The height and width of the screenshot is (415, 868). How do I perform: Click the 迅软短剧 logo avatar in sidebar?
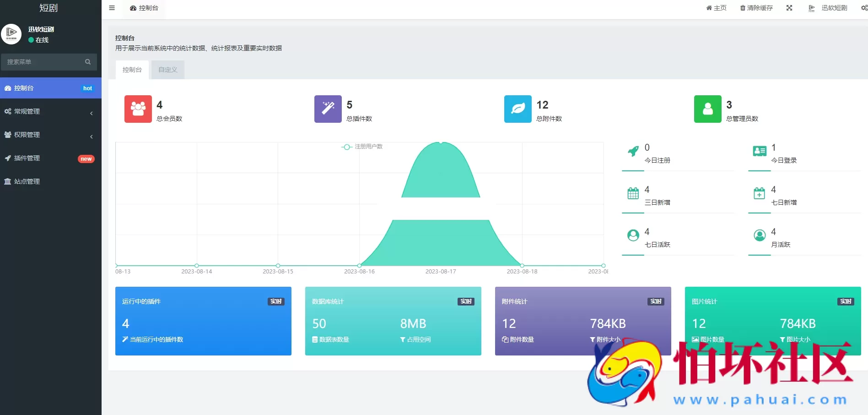(12, 34)
